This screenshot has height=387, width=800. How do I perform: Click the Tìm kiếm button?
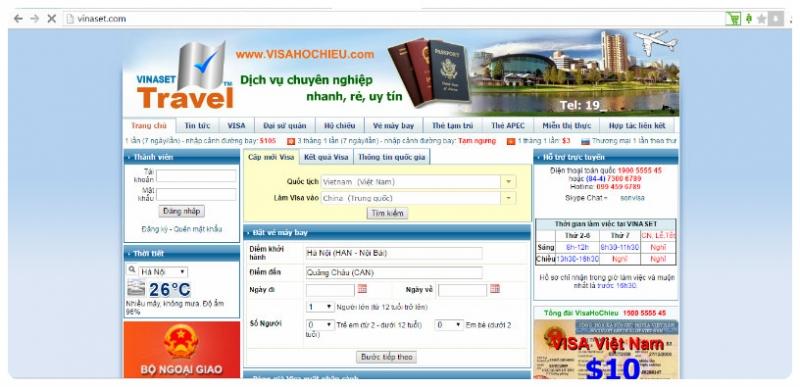click(387, 213)
